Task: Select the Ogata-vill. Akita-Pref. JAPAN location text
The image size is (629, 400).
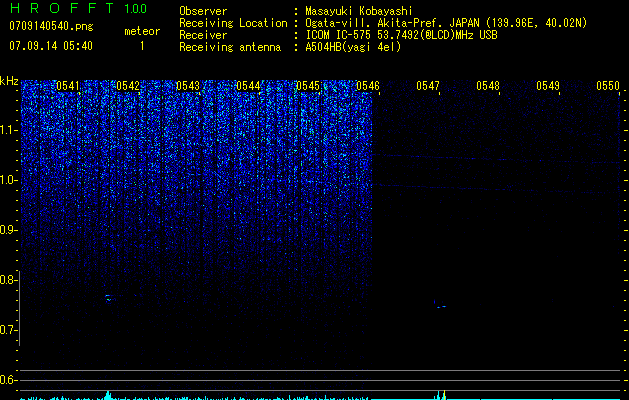Action: click(446, 23)
